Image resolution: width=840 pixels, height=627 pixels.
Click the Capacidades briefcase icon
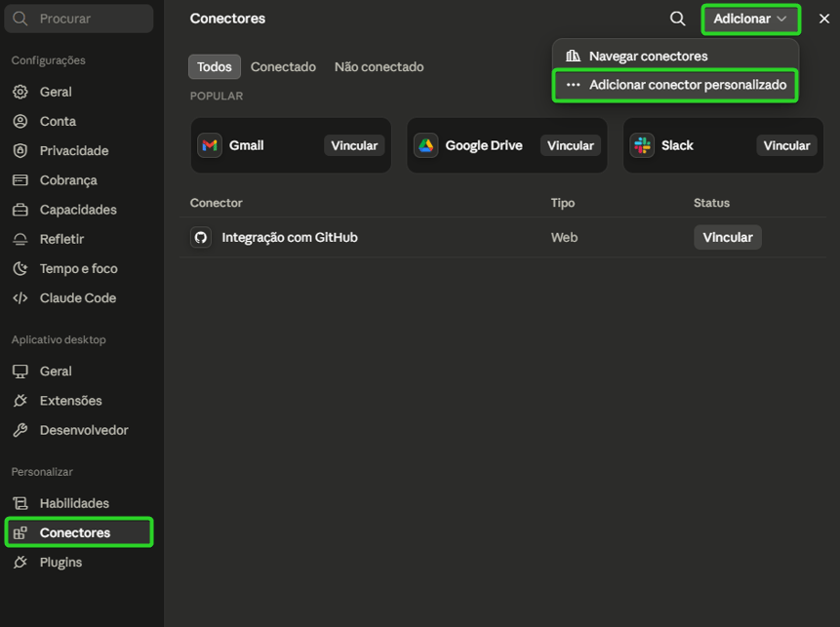20,210
